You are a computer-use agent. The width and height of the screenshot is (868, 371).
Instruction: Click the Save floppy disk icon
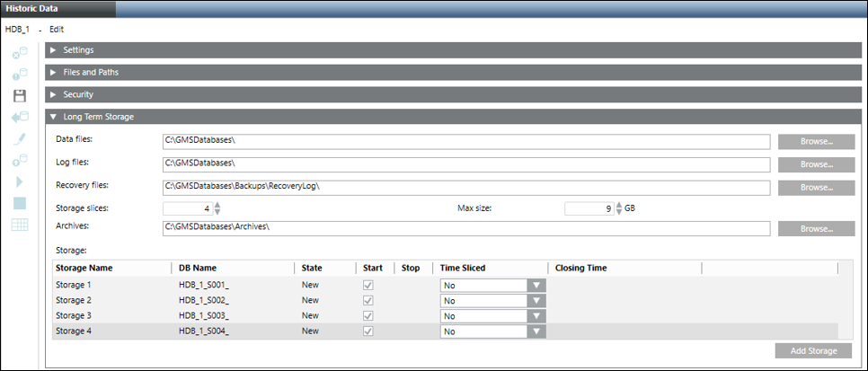click(19, 96)
